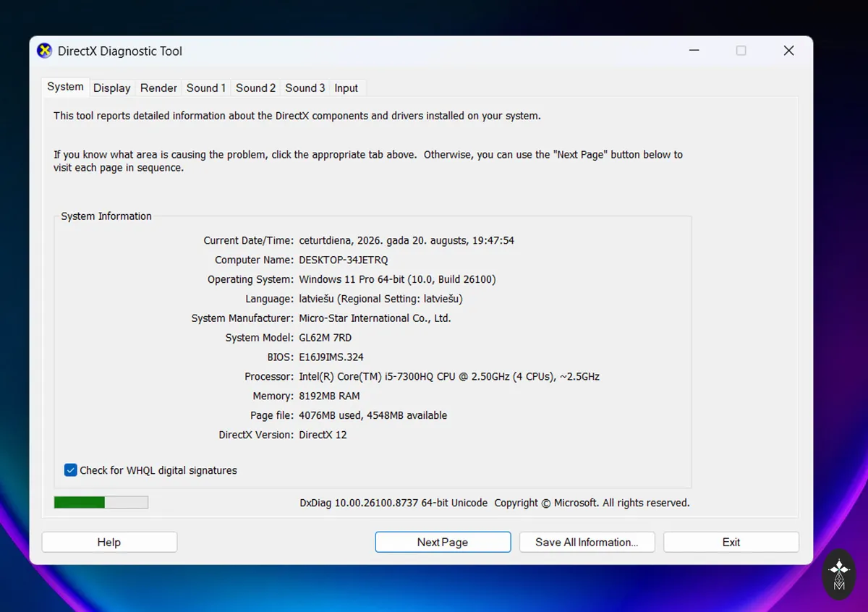
Task: Click the date value ceturtdiena 2026
Action: pyautogui.click(x=407, y=240)
